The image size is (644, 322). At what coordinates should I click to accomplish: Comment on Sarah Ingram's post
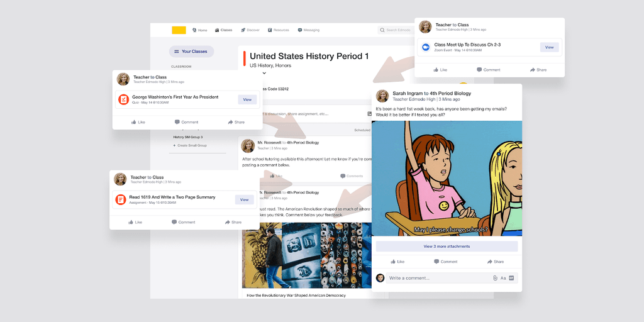446,262
